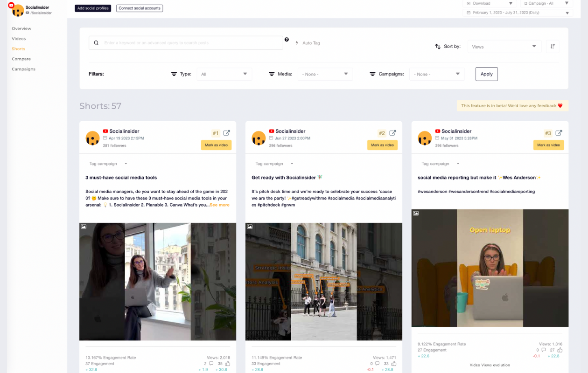Click '9.122% Engagement Rate' text
588x373 pixels.
pyautogui.click(x=442, y=344)
